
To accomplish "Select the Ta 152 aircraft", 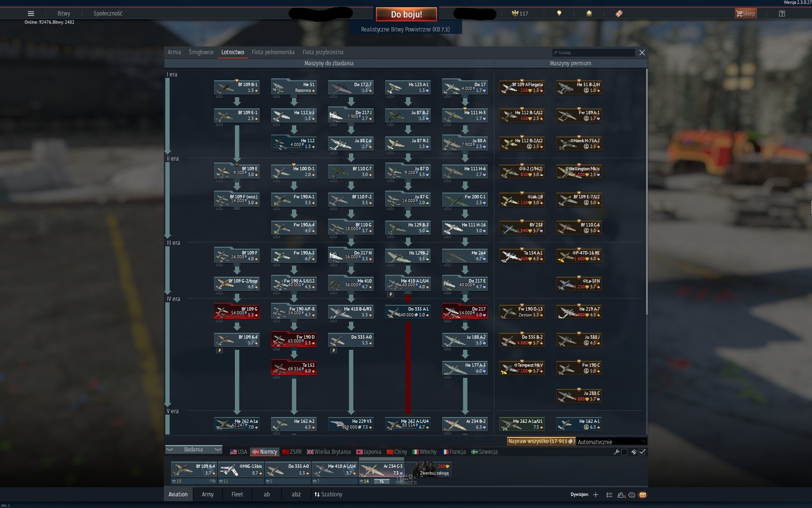I will point(294,368).
